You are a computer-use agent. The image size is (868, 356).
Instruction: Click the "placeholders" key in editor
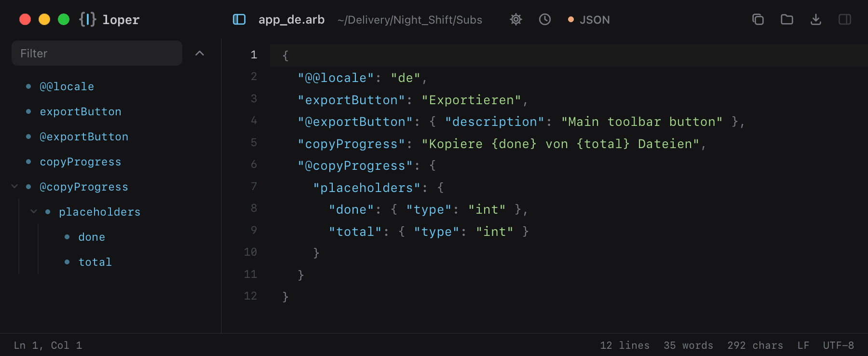tap(367, 188)
